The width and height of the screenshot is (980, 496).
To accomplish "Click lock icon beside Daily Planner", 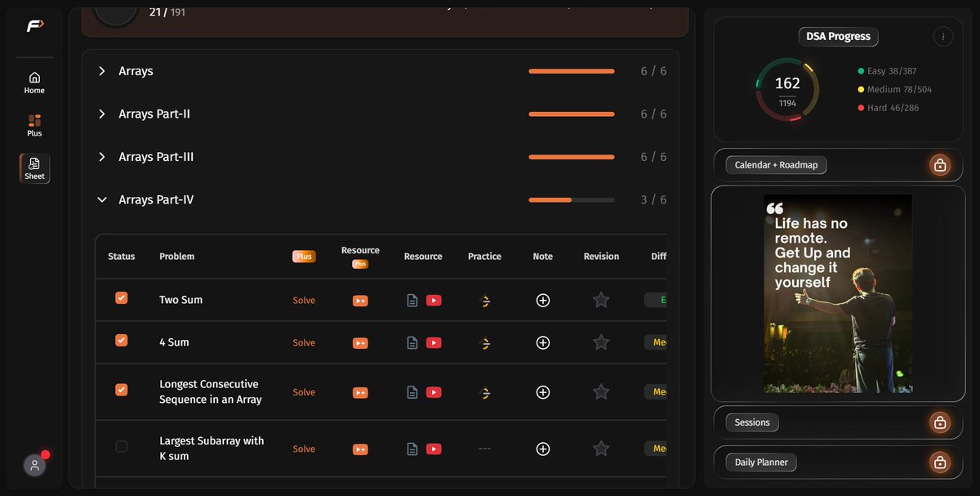I will (x=940, y=462).
